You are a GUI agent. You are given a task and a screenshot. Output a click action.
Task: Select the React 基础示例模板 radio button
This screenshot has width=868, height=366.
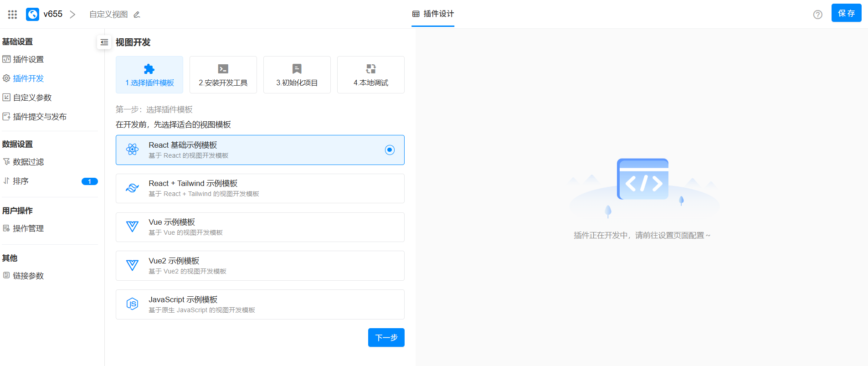pyautogui.click(x=390, y=150)
